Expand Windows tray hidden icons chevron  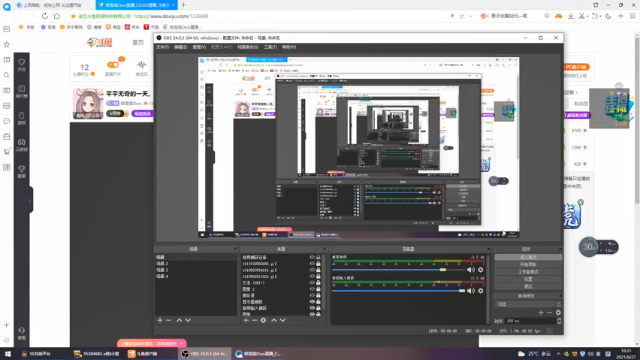click(x=558, y=353)
